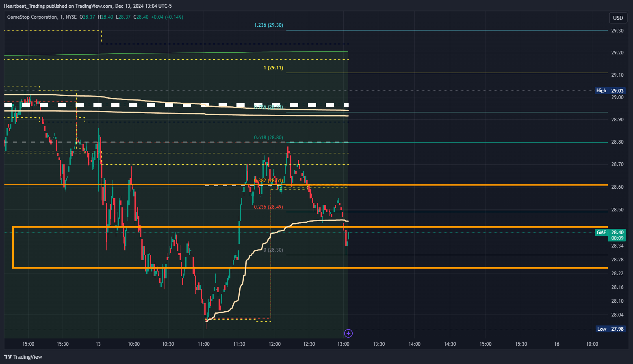The width and height of the screenshot is (633, 364).
Task: Click the 28.70 price axis label
Action: [x=617, y=164]
